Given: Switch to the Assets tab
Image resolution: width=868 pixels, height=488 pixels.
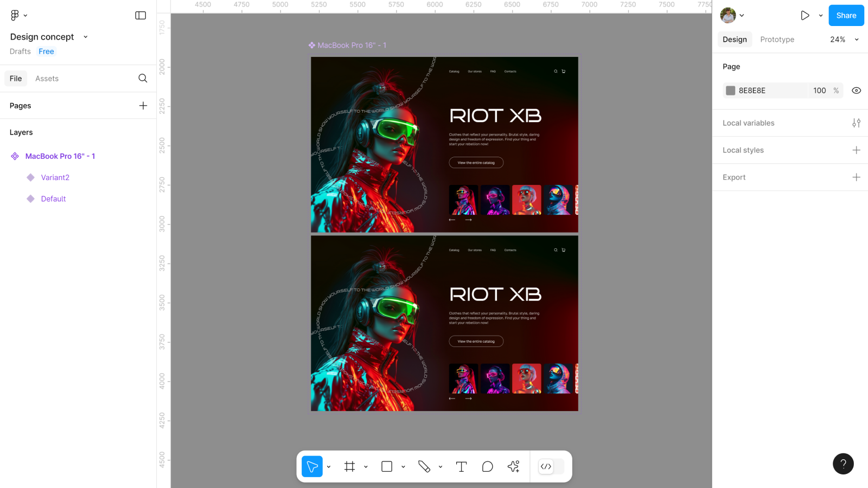Looking at the screenshot, I should pyautogui.click(x=47, y=79).
